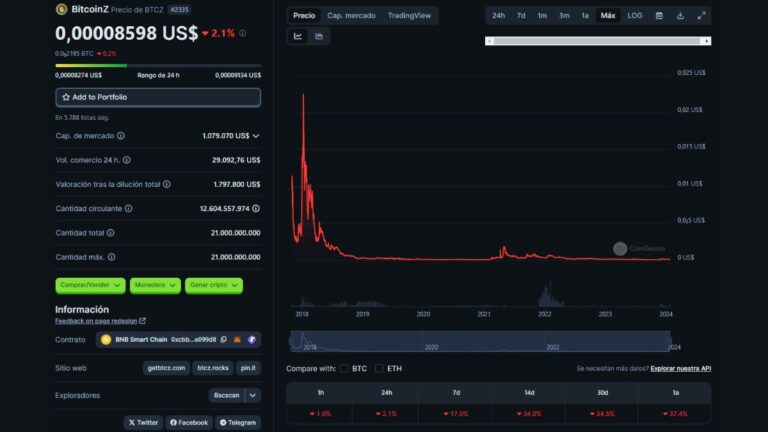This screenshot has height=432, width=768.
Task: Open the Twitter community link
Action: tap(144, 422)
